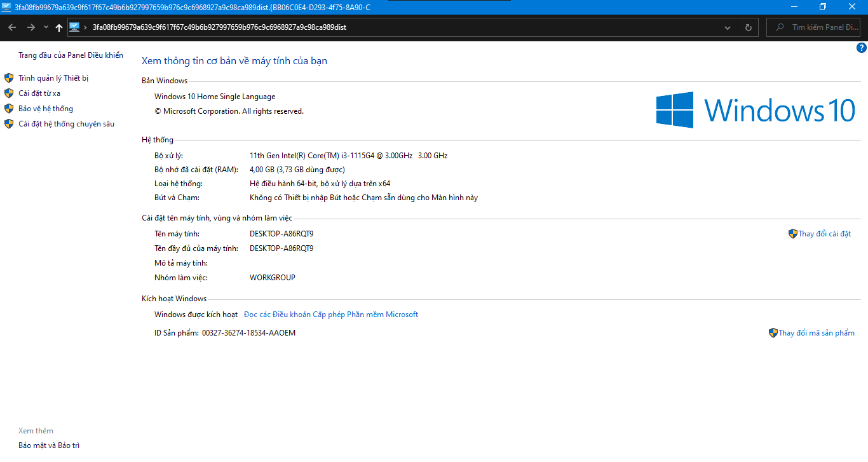Image resolution: width=868 pixels, height=462 pixels.
Task: Click DESKTOP-A86RQT9 in the Tên đầy đủ của máy tính row
Action: pyautogui.click(x=281, y=248)
